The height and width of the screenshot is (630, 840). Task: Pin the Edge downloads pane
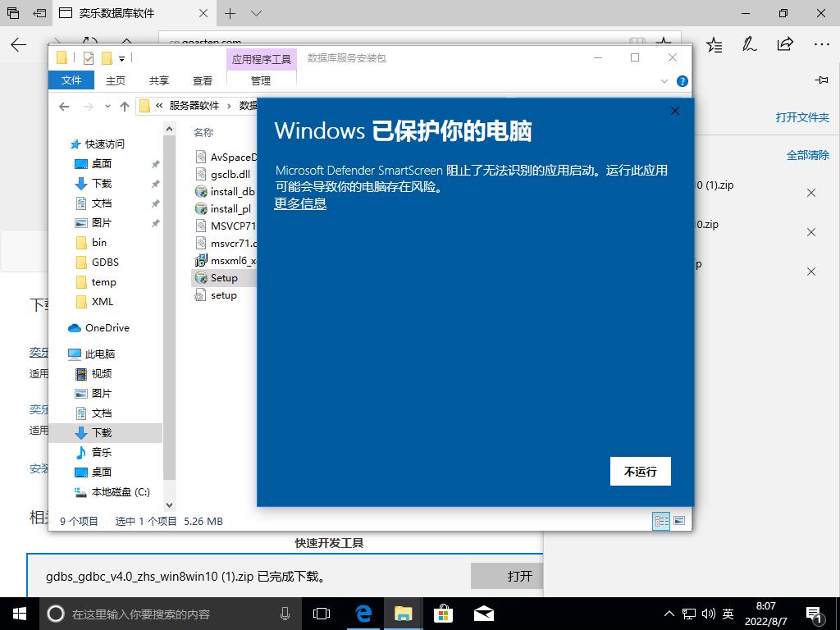click(x=821, y=80)
